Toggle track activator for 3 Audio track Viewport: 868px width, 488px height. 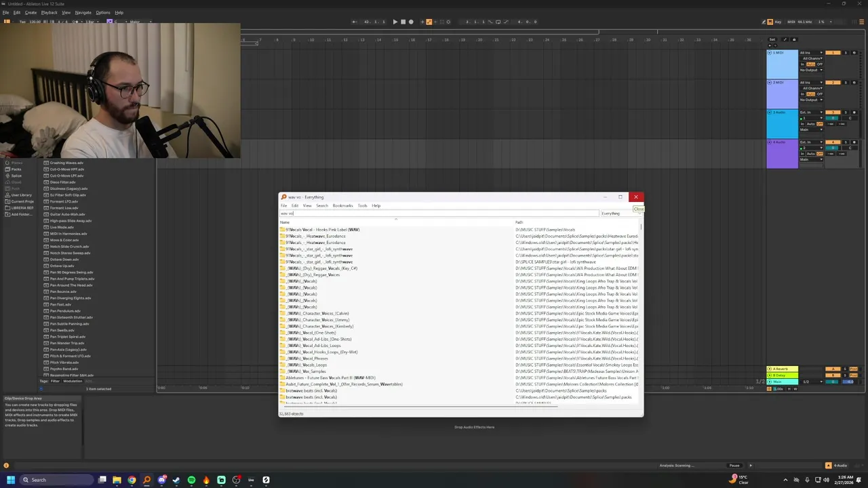(x=833, y=113)
